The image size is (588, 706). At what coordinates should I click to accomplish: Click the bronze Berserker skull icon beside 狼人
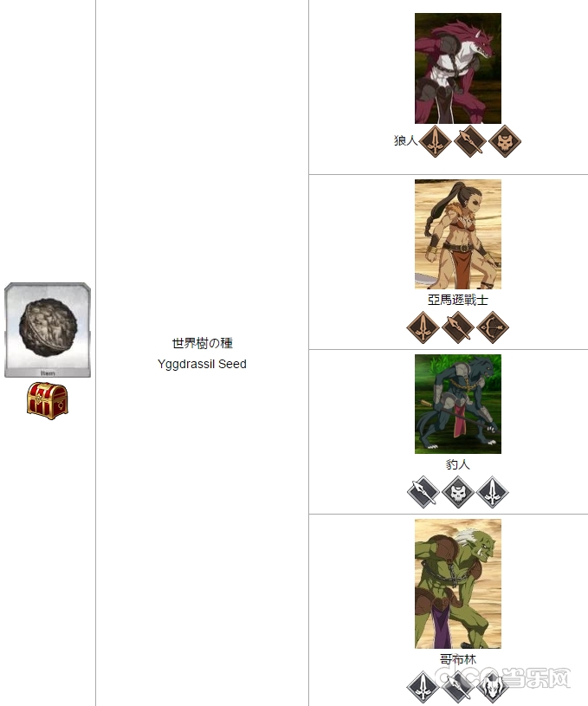tap(505, 141)
